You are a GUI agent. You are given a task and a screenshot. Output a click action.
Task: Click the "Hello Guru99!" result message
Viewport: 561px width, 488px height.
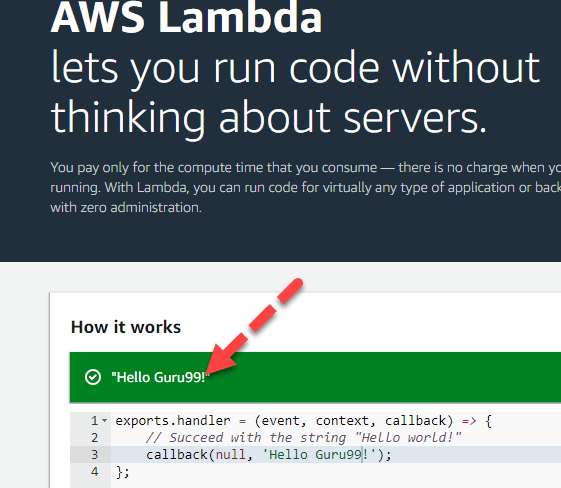[160, 377]
